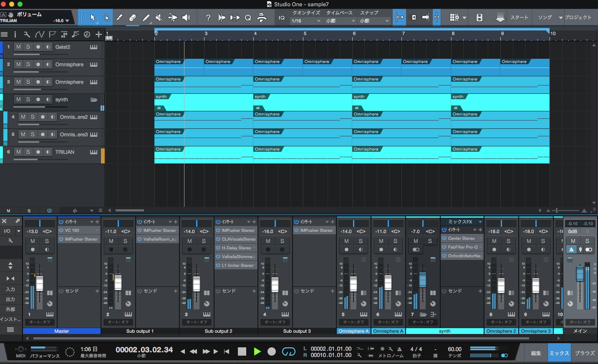The height and width of the screenshot is (364, 598).
Task: Click the tempo value 60.00
Action: tap(455, 349)
